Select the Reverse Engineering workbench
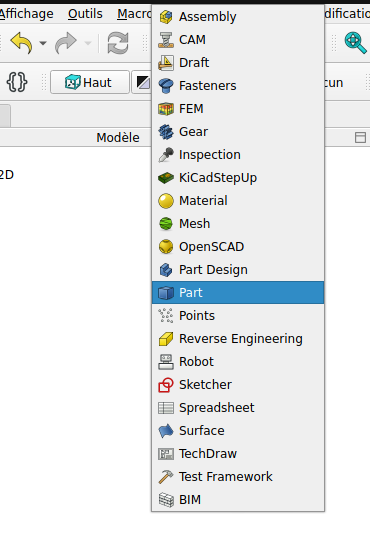Screen dimensions: 370x534 tap(238, 339)
